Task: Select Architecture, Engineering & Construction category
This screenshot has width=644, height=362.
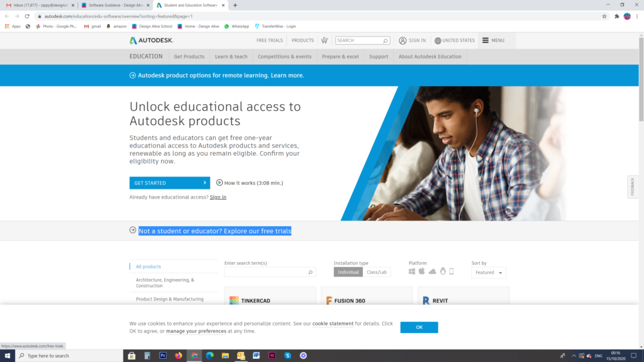Action: click(165, 283)
